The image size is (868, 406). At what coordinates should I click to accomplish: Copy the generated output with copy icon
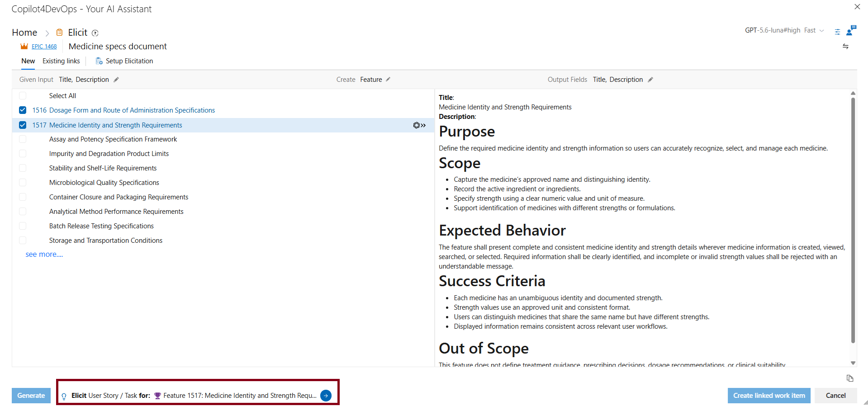click(850, 378)
